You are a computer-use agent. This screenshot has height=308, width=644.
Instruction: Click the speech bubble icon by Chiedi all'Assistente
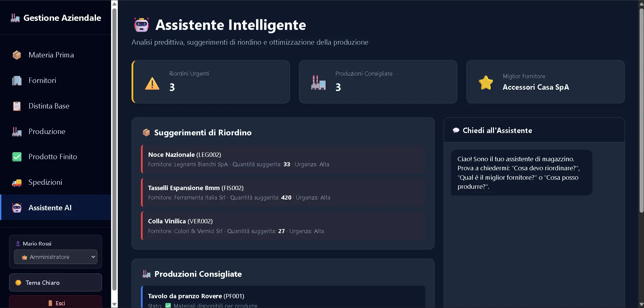tap(456, 130)
